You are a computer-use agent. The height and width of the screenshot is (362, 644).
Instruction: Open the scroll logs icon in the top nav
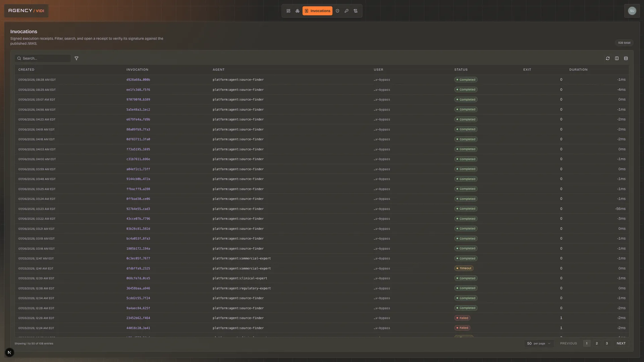tap(356, 11)
